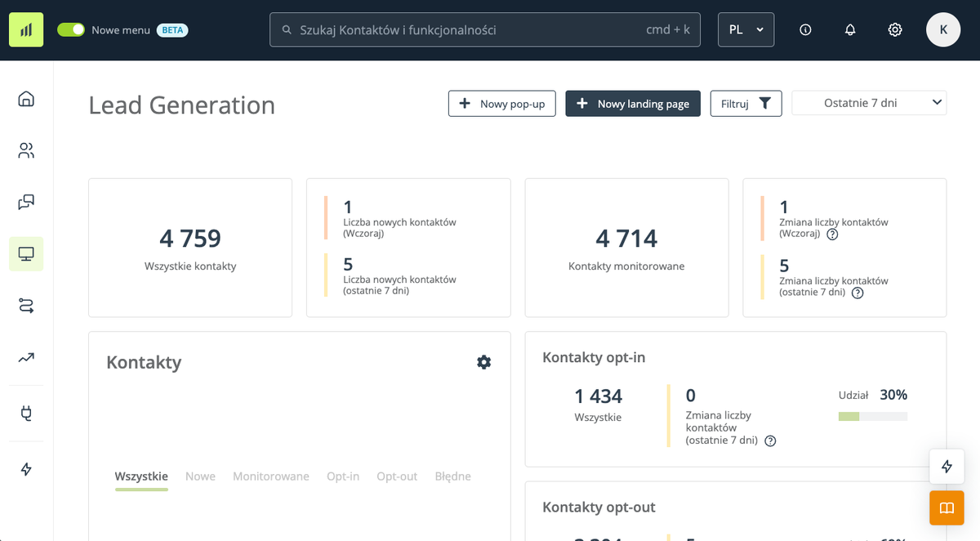
Task: Focus the Szukaj Kontaktów search field
Action: [x=485, y=29]
